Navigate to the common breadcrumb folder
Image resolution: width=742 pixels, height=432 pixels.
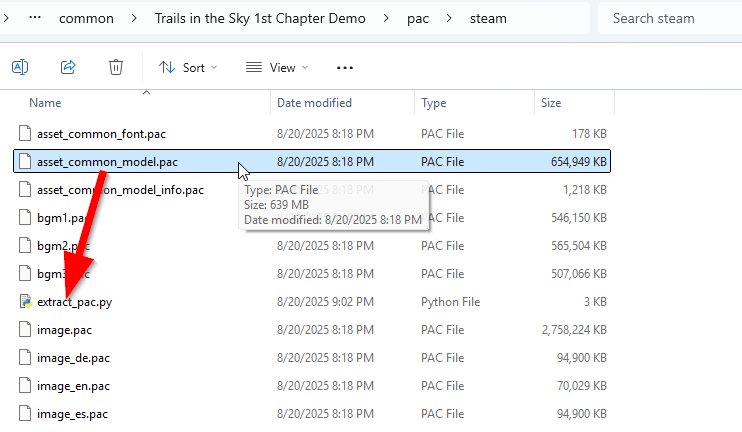[x=86, y=18]
